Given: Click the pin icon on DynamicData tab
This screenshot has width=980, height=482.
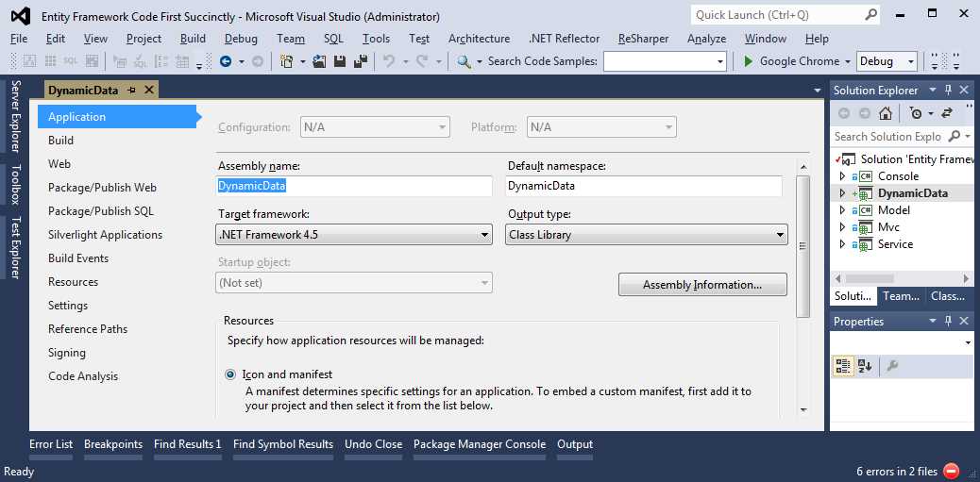Looking at the screenshot, I should pos(131,90).
